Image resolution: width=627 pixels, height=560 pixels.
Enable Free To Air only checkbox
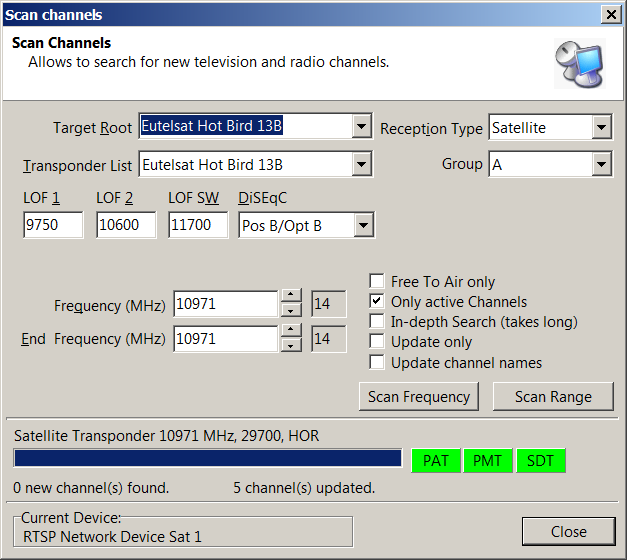pos(377,282)
